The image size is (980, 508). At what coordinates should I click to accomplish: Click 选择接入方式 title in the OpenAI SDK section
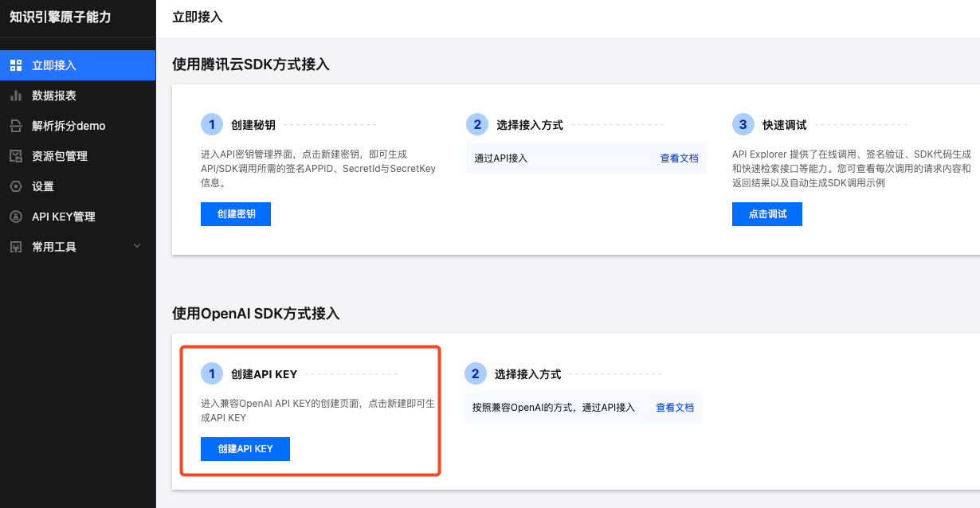pos(527,374)
